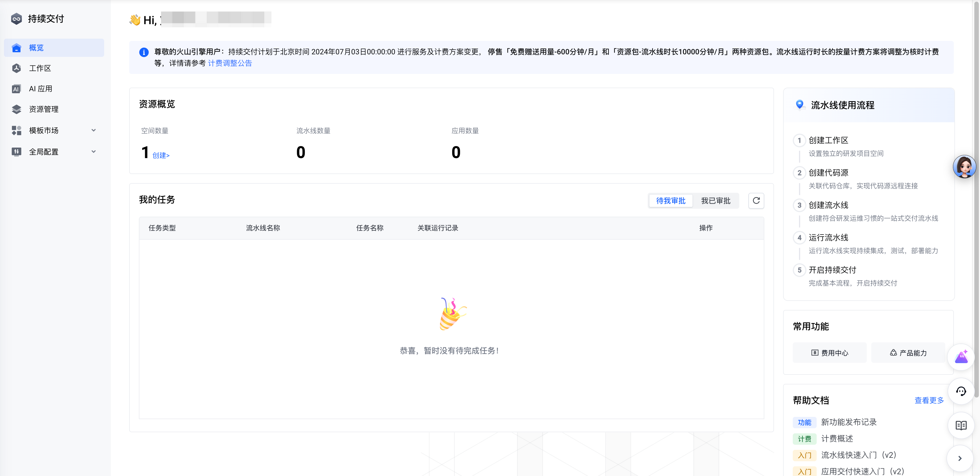
Task: Open the floating documentation book icon
Action: [x=961, y=425]
